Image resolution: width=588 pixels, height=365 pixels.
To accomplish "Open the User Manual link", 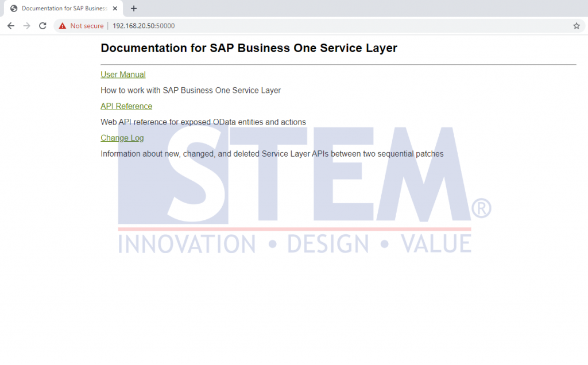I will pos(123,74).
